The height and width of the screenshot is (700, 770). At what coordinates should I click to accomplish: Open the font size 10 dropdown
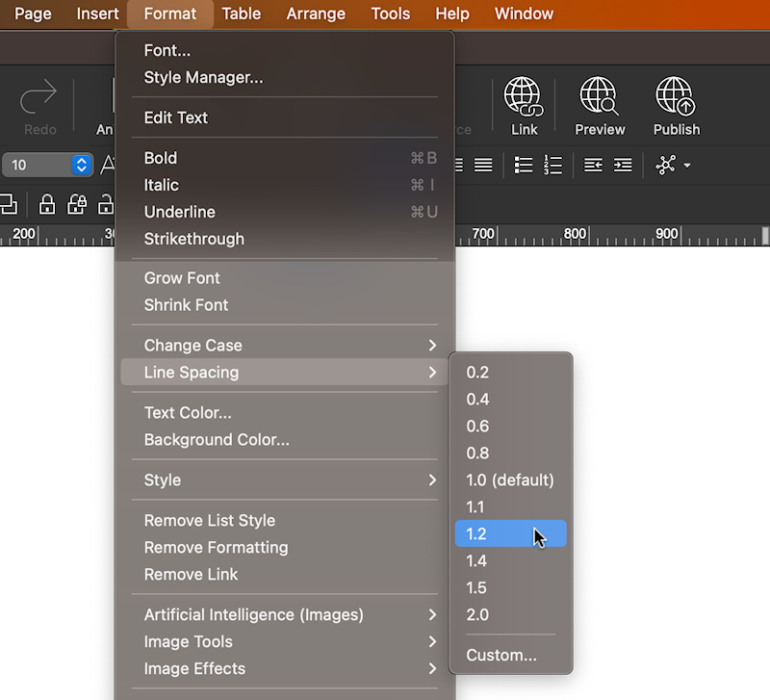pyautogui.click(x=81, y=166)
